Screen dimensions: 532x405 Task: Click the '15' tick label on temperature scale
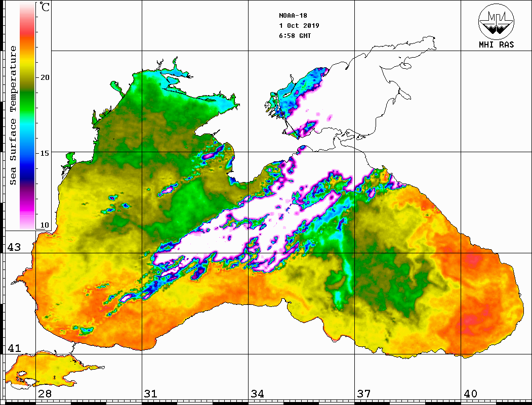[x=45, y=153]
